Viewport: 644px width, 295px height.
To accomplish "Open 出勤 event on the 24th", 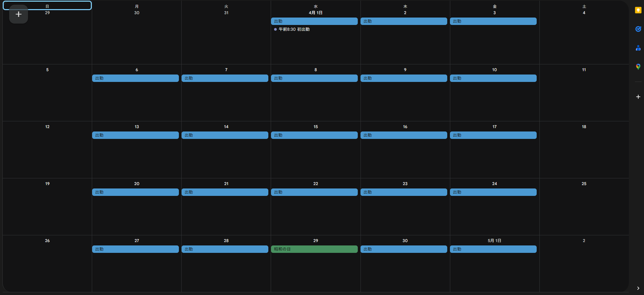I will click(x=493, y=192).
